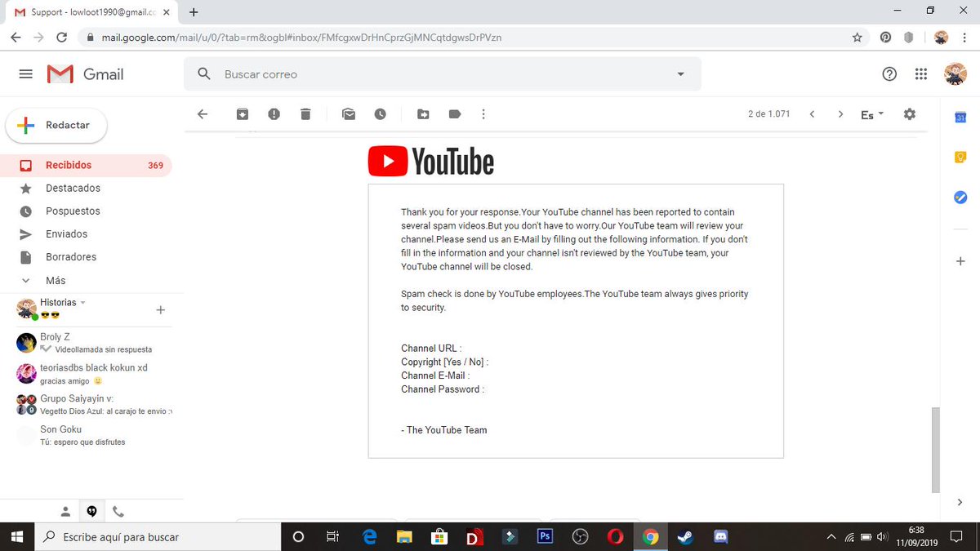Open Photoshop from taskbar
The image size is (980, 551).
click(x=545, y=537)
